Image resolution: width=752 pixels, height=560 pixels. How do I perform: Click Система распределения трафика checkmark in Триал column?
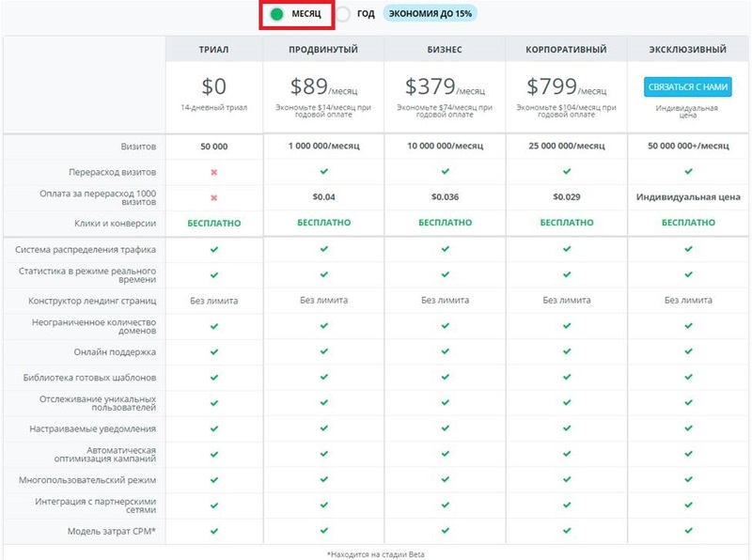coord(214,250)
